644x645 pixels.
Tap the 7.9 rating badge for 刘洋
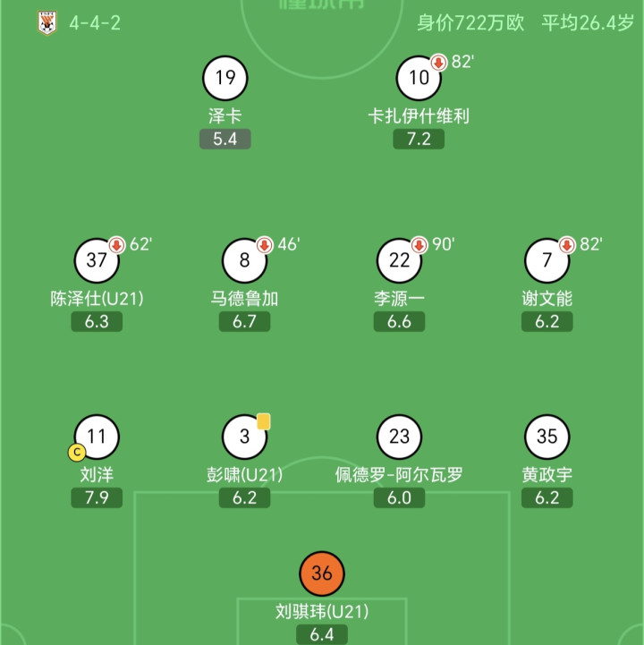[x=97, y=498]
